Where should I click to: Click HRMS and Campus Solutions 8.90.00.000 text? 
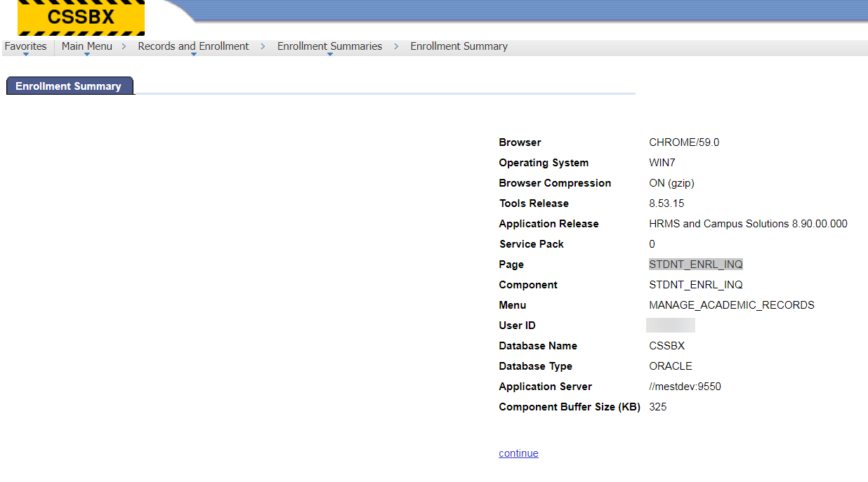(x=748, y=224)
